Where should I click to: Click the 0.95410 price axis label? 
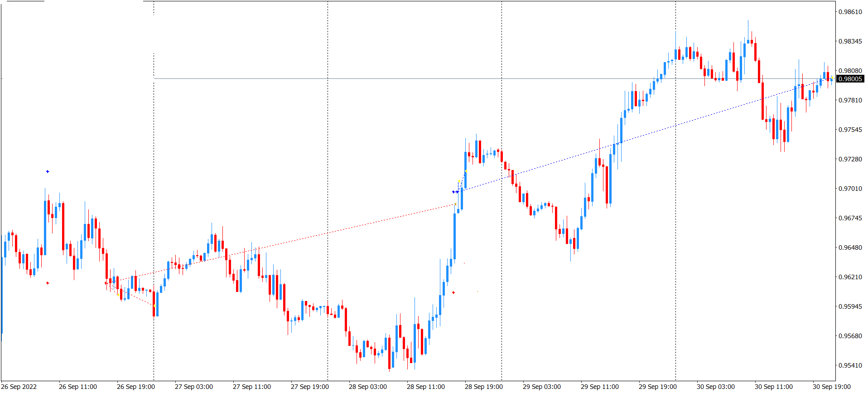pyautogui.click(x=850, y=365)
